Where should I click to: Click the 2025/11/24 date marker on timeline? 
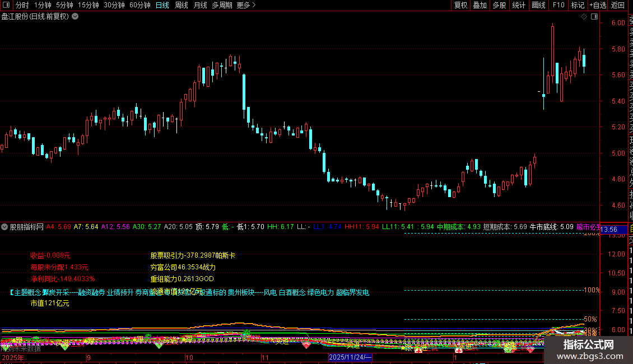click(x=350, y=357)
